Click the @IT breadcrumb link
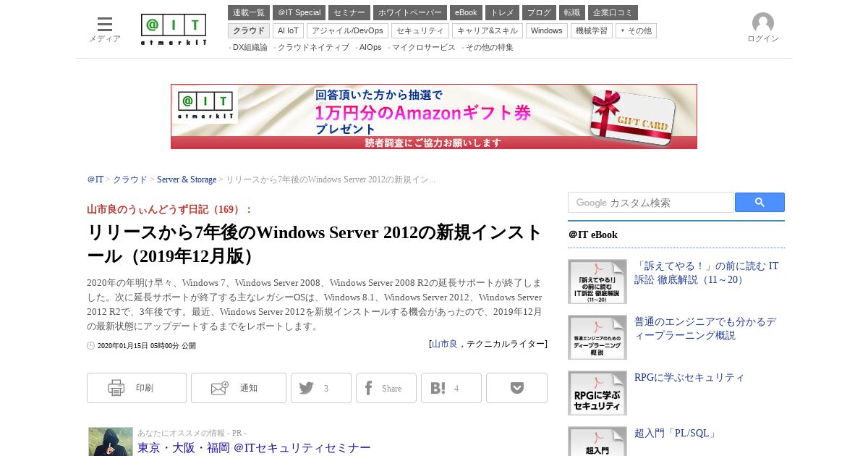The image size is (868, 456). (95, 180)
